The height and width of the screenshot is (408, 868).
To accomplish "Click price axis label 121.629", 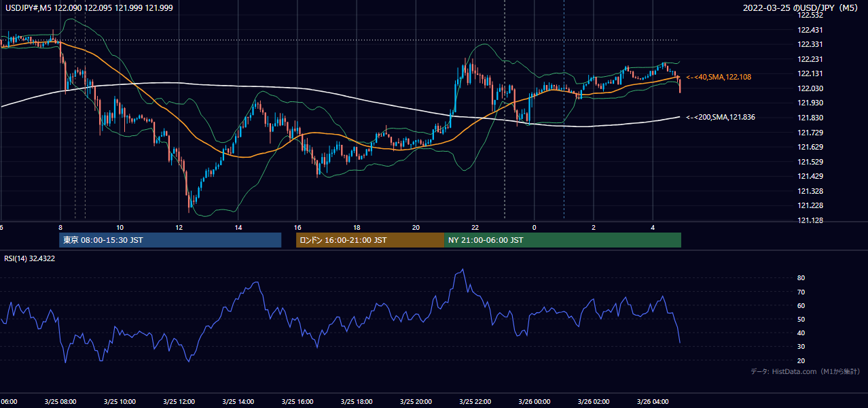I will [x=810, y=147].
